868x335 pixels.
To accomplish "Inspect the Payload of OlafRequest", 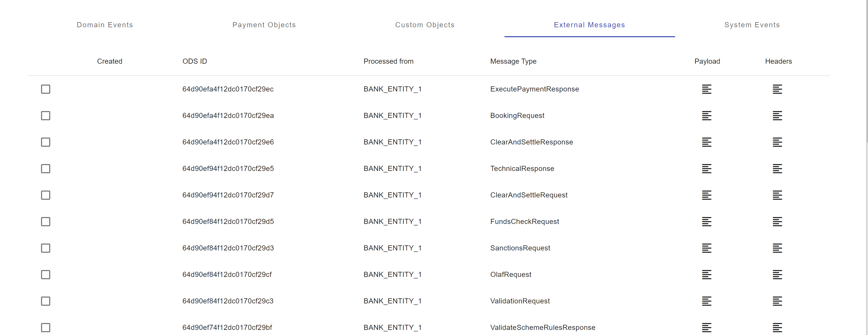I will (707, 274).
